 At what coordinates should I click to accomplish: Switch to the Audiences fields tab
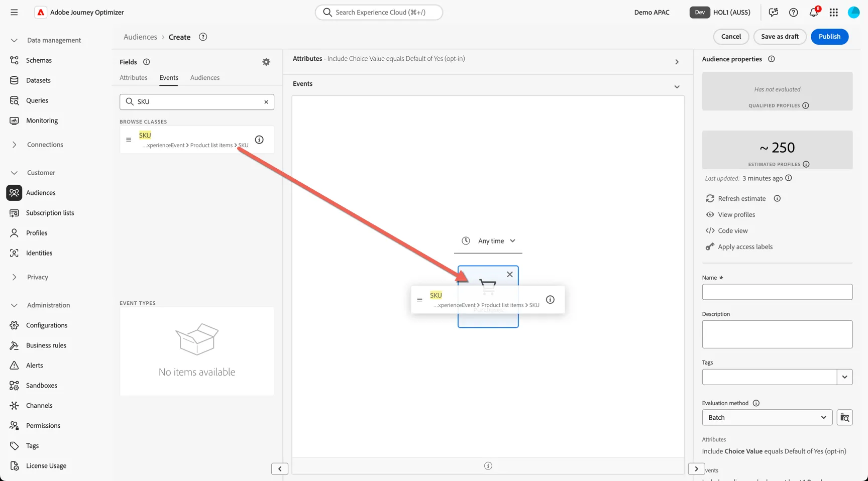point(205,77)
